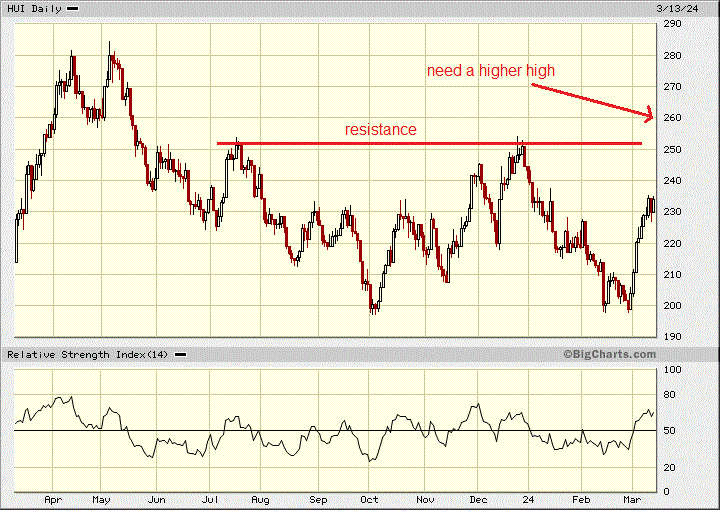Click the RSI axis label '20'
Viewport: 720px width, 510px height.
tap(669, 468)
